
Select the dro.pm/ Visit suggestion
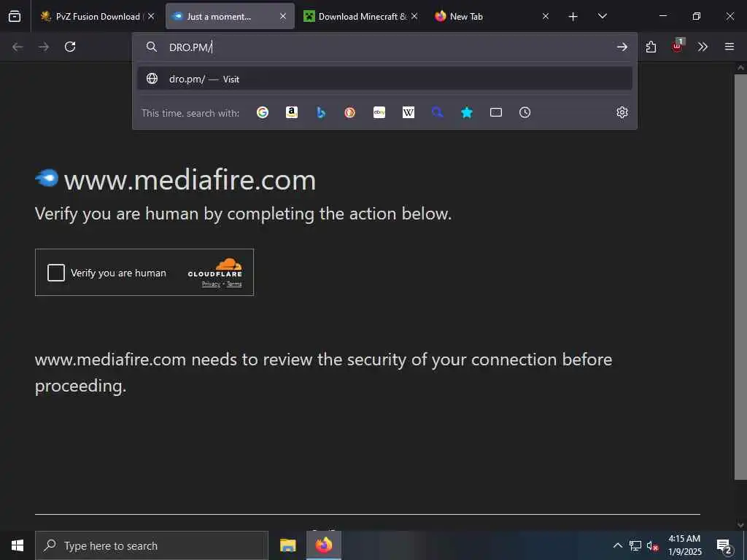tap(385, 79)
